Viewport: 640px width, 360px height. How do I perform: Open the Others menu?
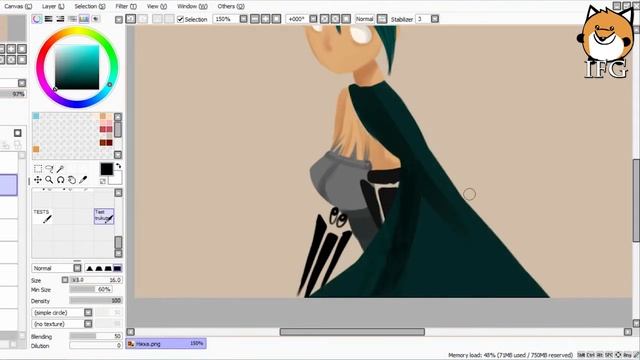coord(231,6)
